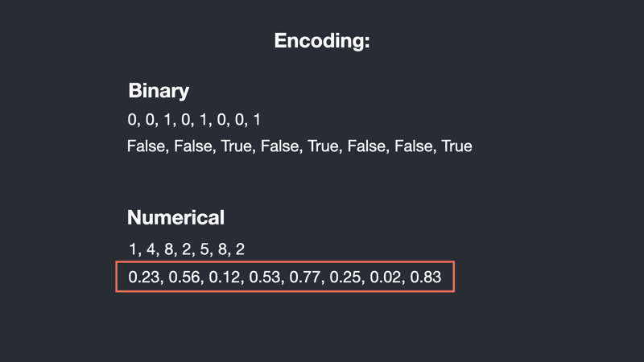The width and height of the screenshot is (644, 362).
Task: Click the Encoding: title text
Action: tap(322, 41)
